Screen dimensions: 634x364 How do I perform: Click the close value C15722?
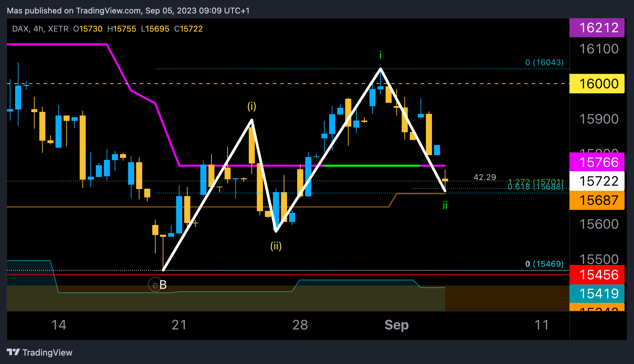tap(188, 29)
